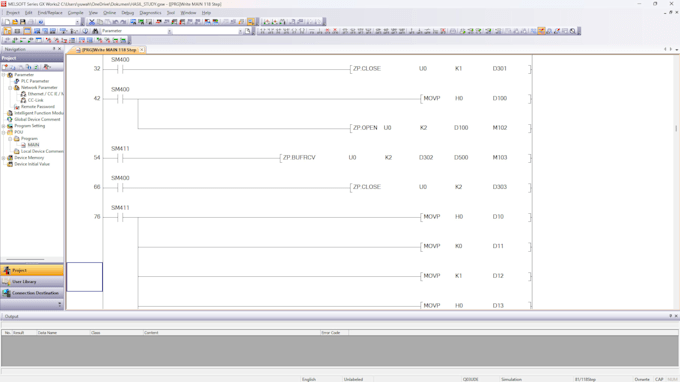Open the Project menu
This screenshot has width=680, height=382.
[x=13, y=13]
